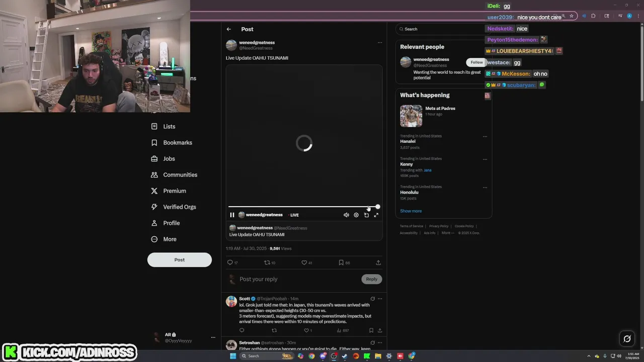Reply to Scott's comment
Image resolution: width=644 pixels, height=362 pixels.
[x=242, y=330]
